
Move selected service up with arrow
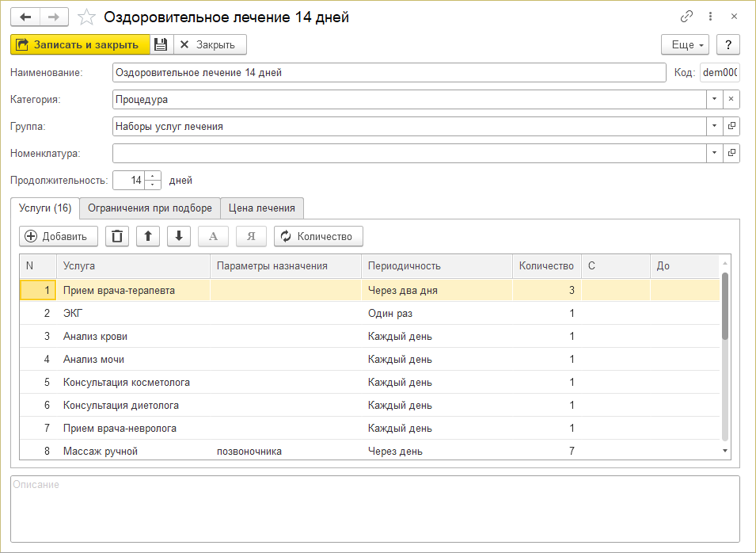tap(147, 236)
